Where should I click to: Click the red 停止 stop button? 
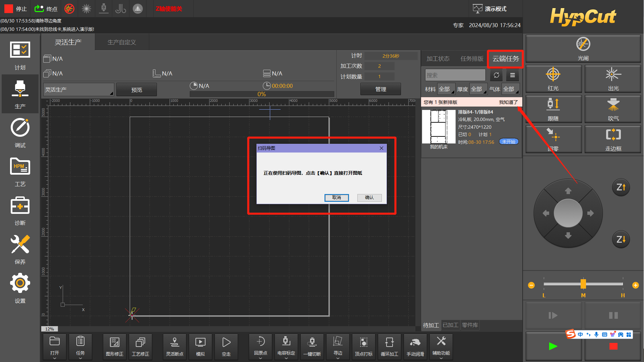click(x=15, y=9)
